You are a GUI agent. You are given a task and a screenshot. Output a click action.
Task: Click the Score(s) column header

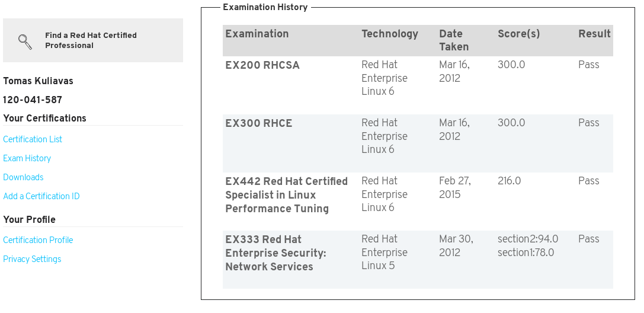click(519, 34)
